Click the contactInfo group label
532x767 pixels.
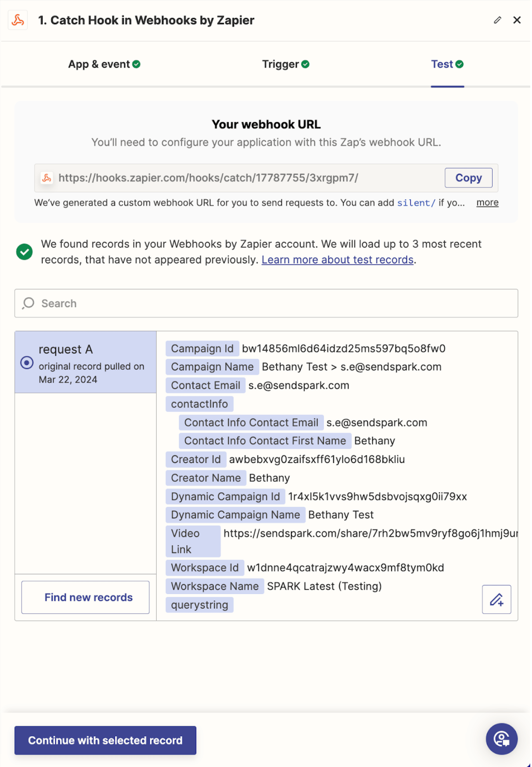click(x=199, y=404)
